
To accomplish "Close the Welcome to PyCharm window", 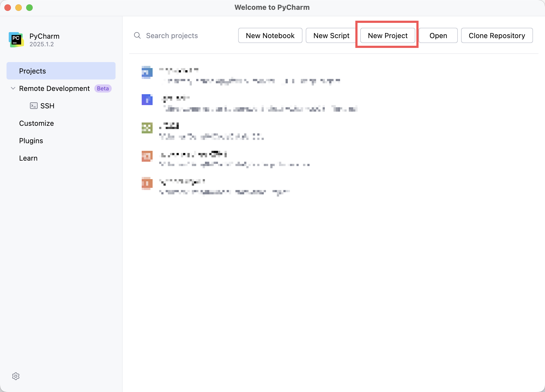I will [8, 8].
